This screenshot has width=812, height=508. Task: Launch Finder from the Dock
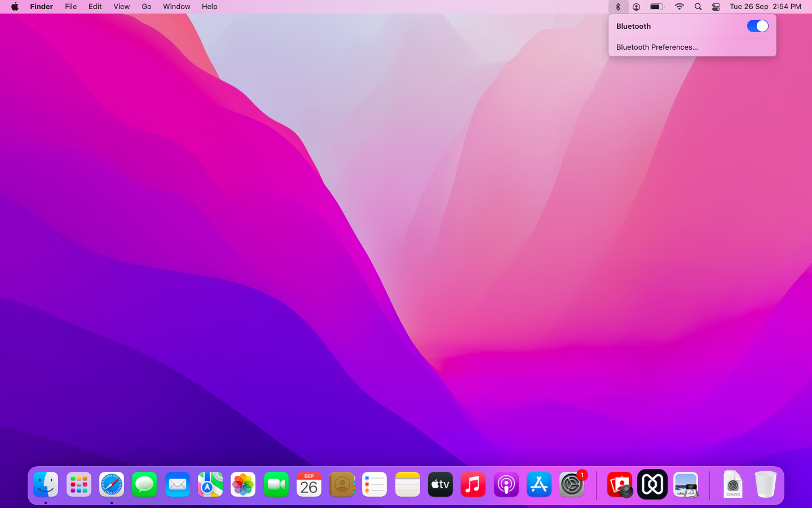pyautogui.click(x=46, y=485)
